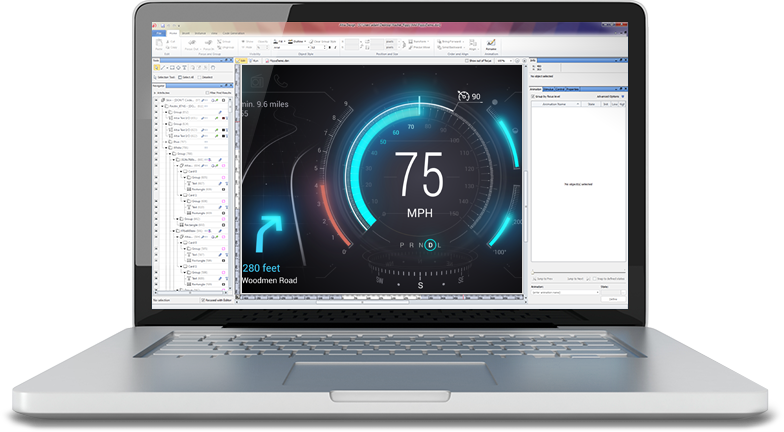Click the Focus In icon
Viewport: 784px width, 432px height.
(x=208, y=44)
